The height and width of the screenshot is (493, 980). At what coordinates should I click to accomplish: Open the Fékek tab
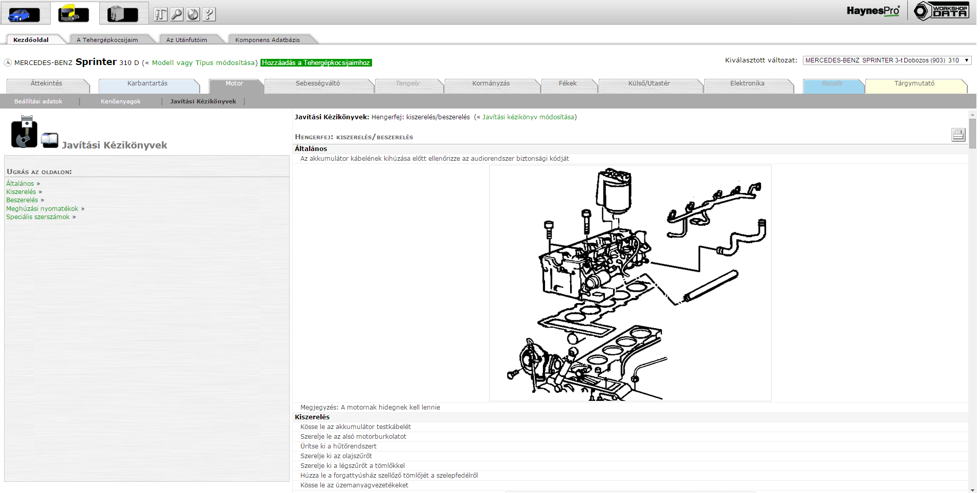[x=568, y=83]
